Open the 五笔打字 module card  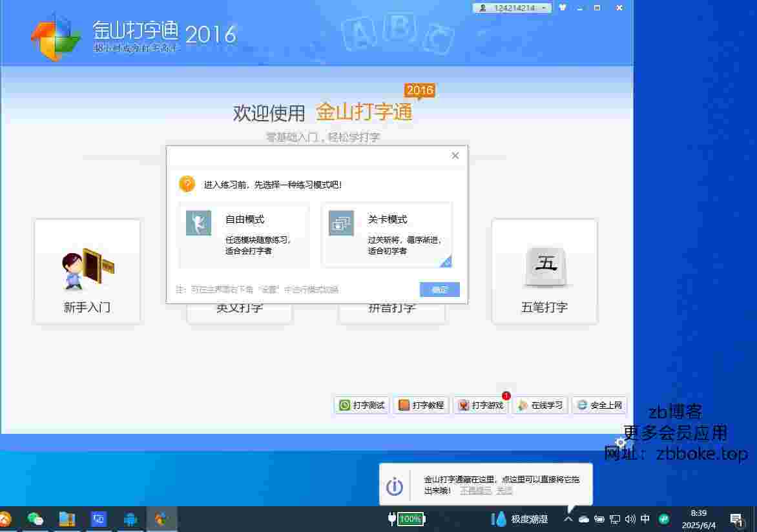[544, 271]
